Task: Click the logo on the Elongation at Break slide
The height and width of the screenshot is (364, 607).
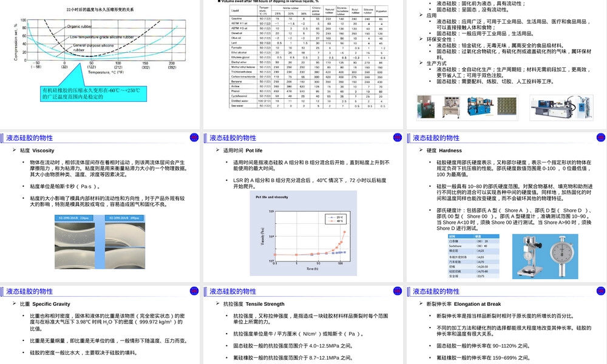Action: (601, 291)
